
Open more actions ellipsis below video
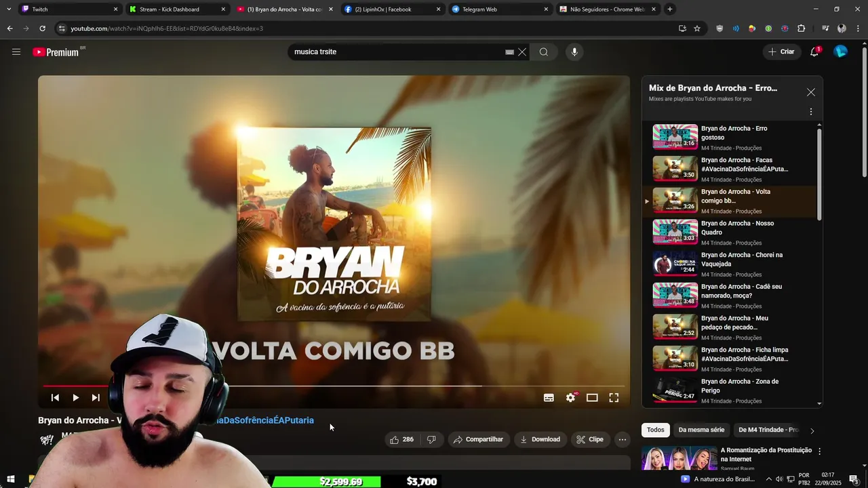[622, 439]
